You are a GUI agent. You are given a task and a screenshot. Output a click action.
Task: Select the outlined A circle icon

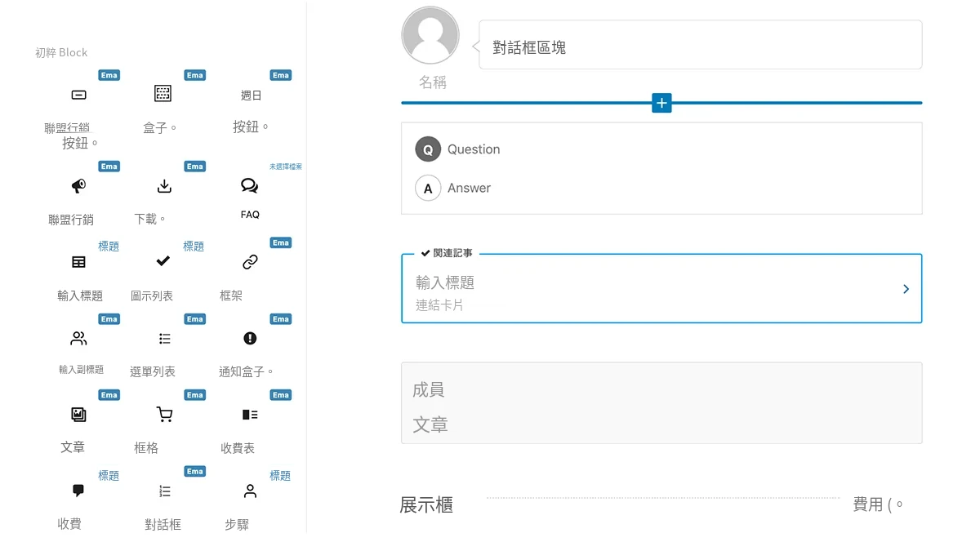428,188
